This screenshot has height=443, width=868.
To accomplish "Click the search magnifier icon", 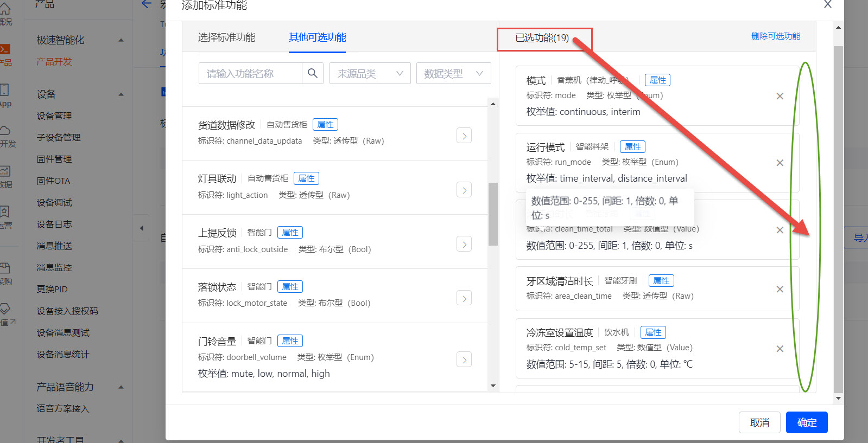I will [x=312, y=73].
